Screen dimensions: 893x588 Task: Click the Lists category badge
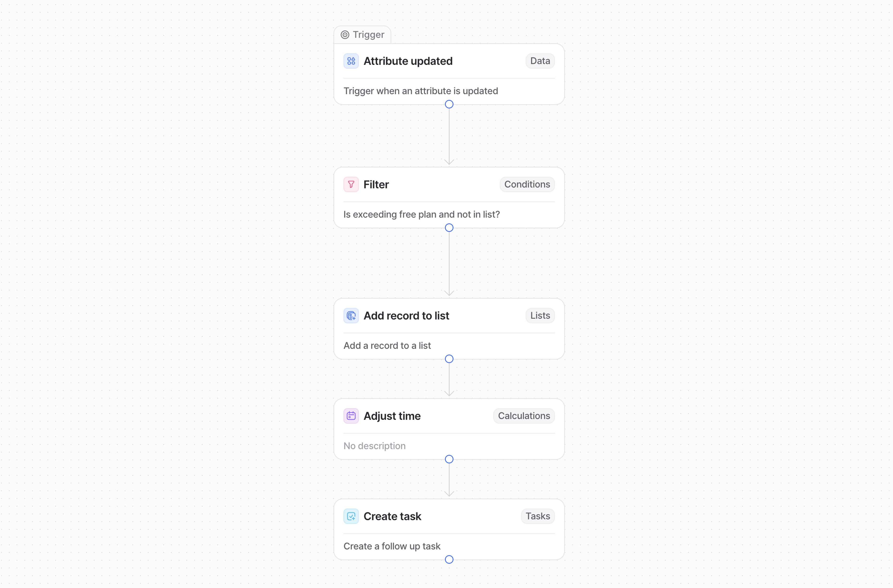[x=540, y=316]
